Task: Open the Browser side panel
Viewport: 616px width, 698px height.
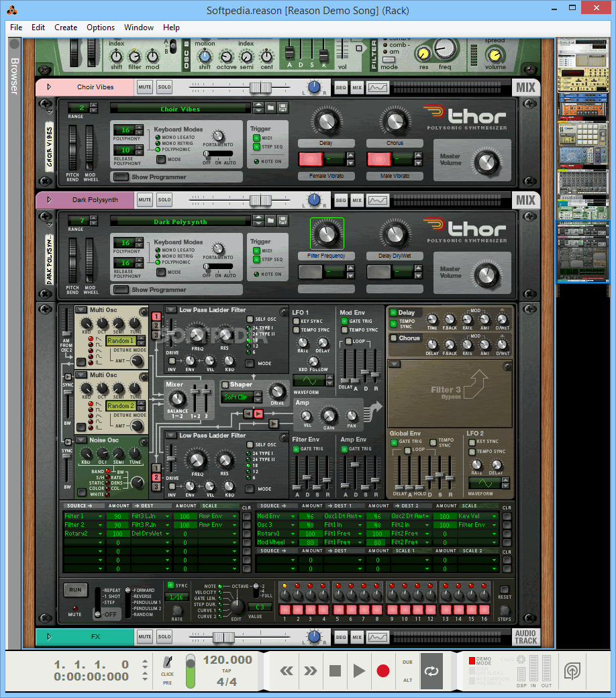Action: (x=15, y=76)
